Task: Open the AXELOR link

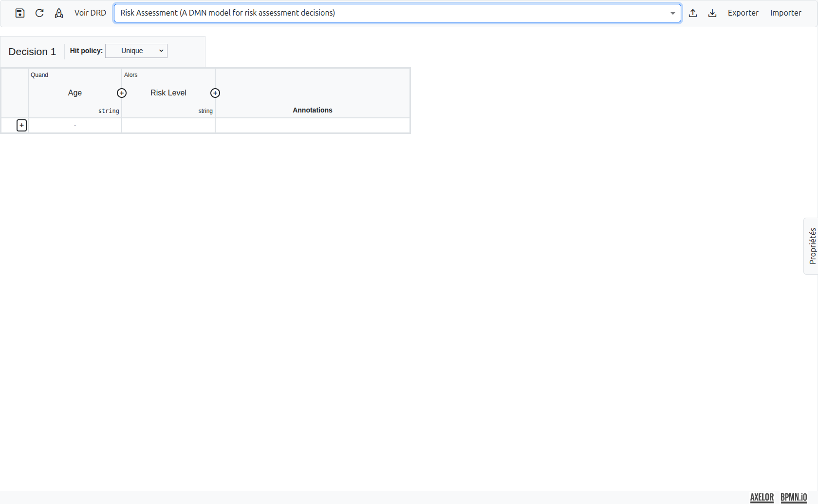Action: point(762,497)
